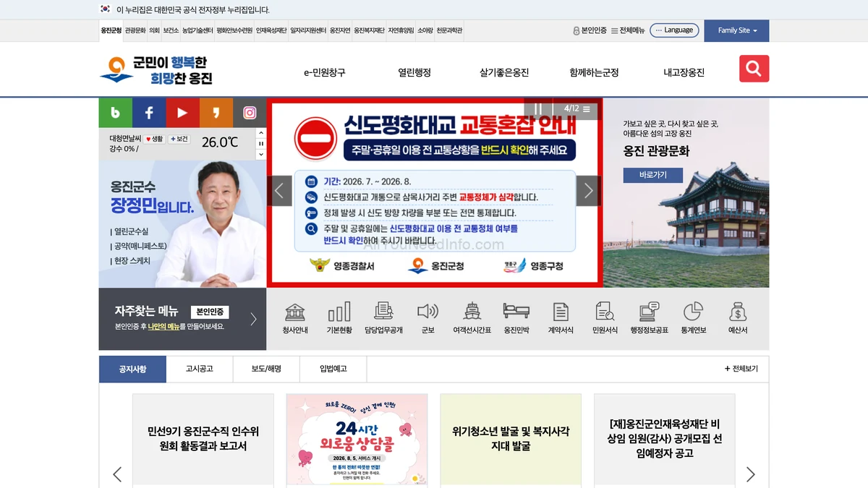The image size is (868, 488).
Task: Open 기본현황 bar chart icon
Action: (339, 319)
